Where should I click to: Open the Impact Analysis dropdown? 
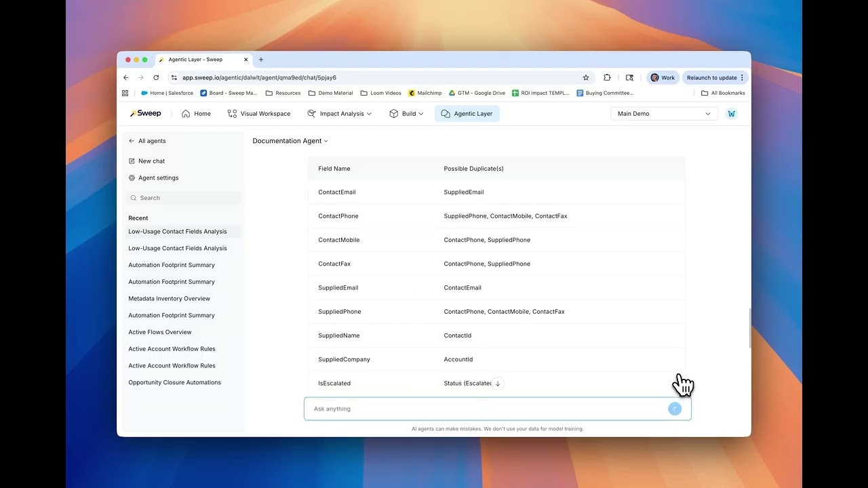(339, 113)
